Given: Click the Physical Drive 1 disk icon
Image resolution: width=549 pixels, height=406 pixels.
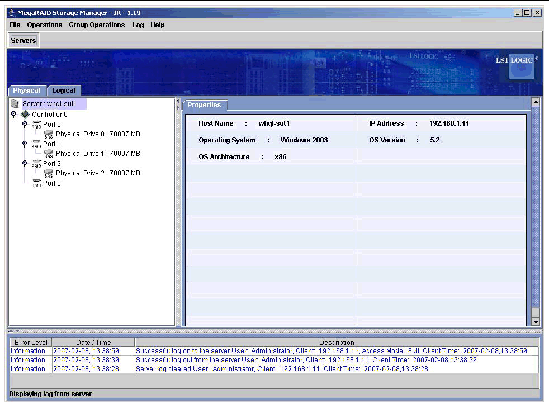Looking at the screenshot, I should [49, 154].
